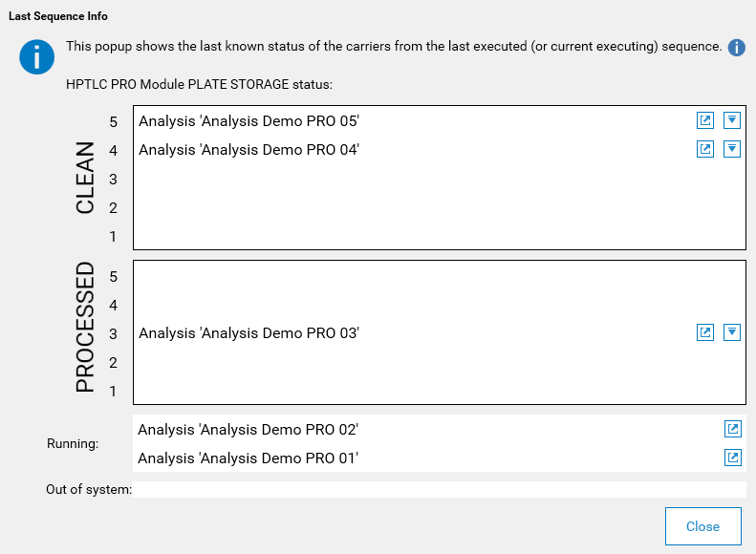Click empty CLEAN storage slot 3
756x554 pixels.
(x=440, y=180)
